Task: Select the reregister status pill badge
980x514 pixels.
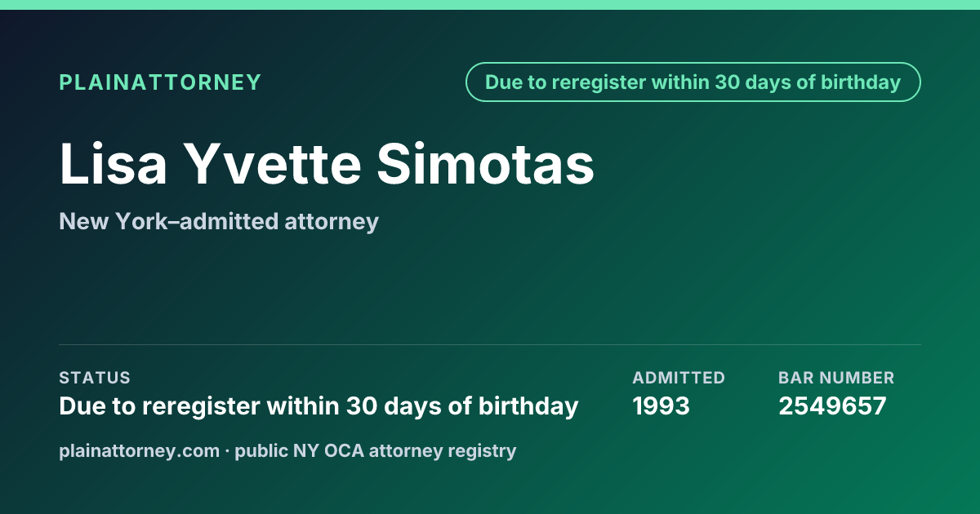Action: tap(693, 82)
